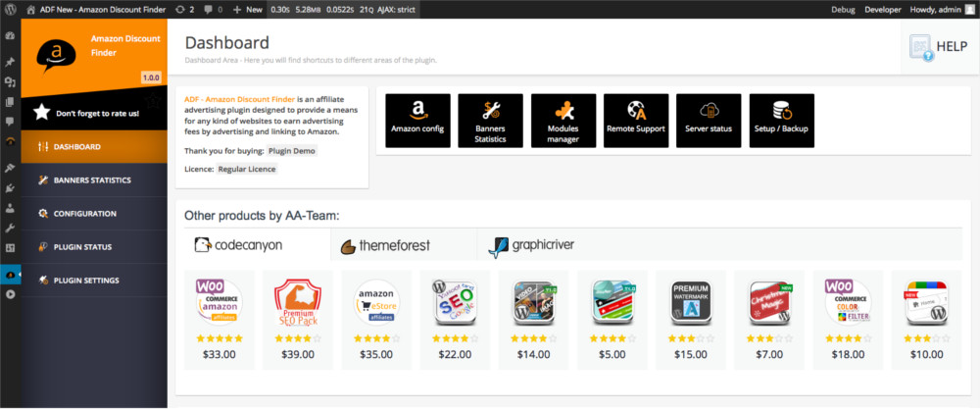This screenshot has width=980, height=409.
Task: Open Banners Statistics shortcut tile
Action: click(491, 121)
